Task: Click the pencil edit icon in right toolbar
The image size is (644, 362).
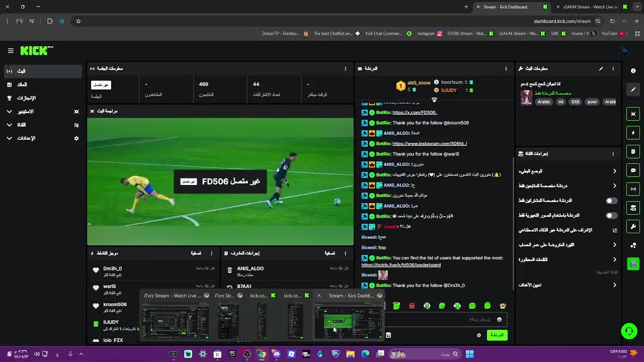Action: pos(633,89)
